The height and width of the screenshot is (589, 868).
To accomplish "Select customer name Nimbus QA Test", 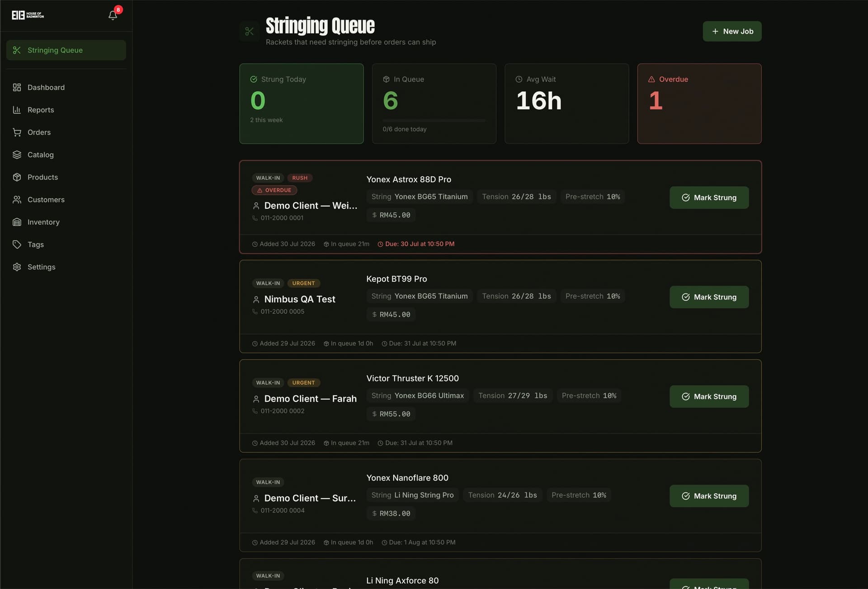I will coord(300,299).
